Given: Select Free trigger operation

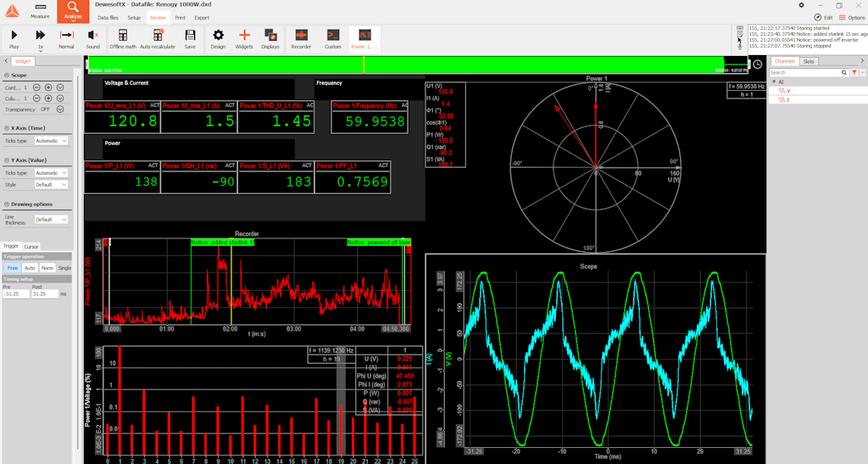Looking at the screenshot, I should [12, 268].
